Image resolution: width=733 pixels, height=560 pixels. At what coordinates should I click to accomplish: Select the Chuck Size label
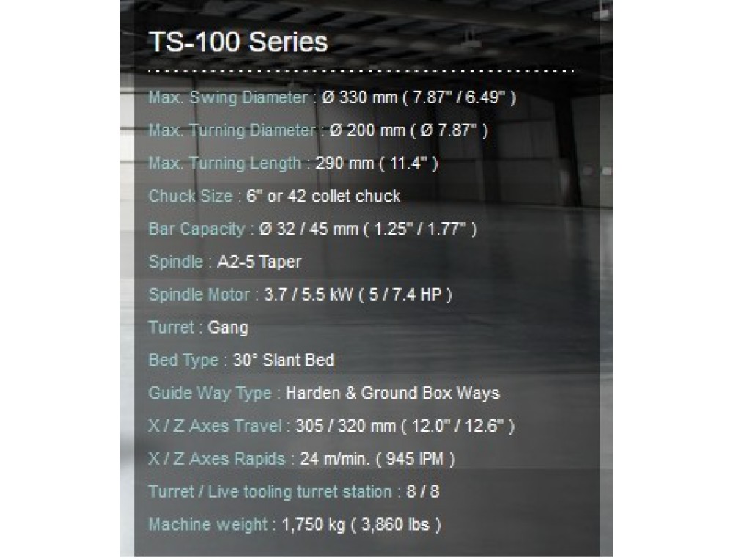point(191,196)
